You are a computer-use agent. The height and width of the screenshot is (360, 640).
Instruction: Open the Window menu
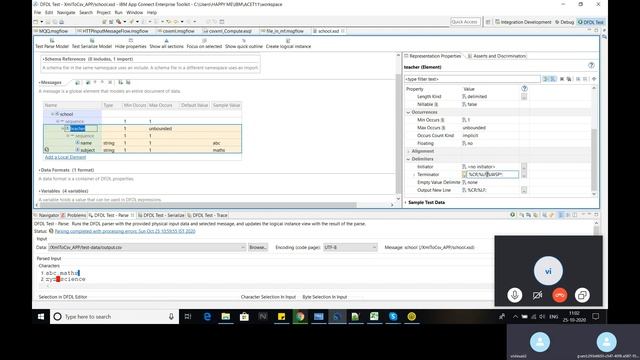pos(134,13)
